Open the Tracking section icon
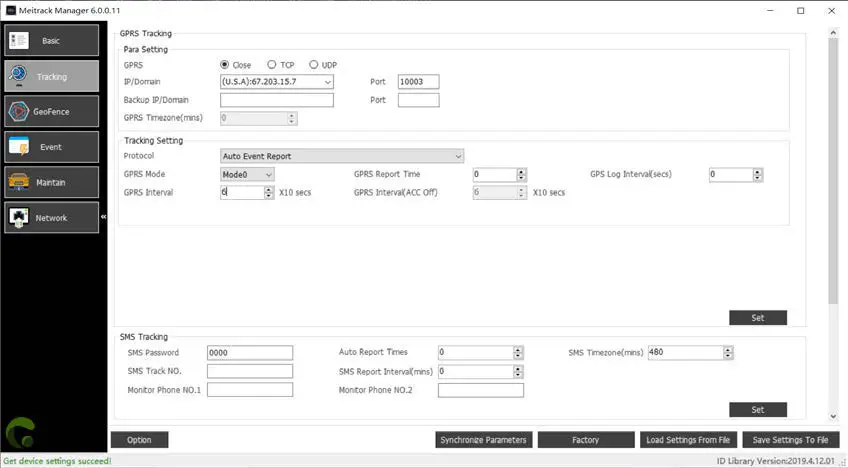Screen dimensions: 848x468 click(x=19, y=76)
